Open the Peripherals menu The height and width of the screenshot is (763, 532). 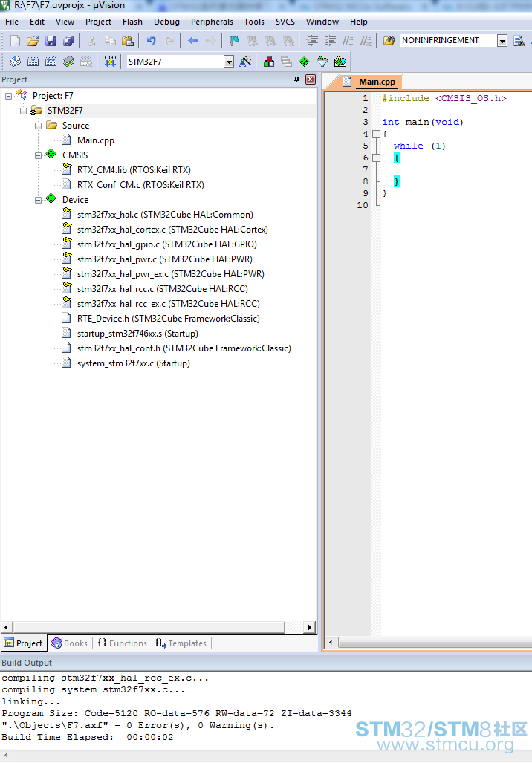[212, 22]
